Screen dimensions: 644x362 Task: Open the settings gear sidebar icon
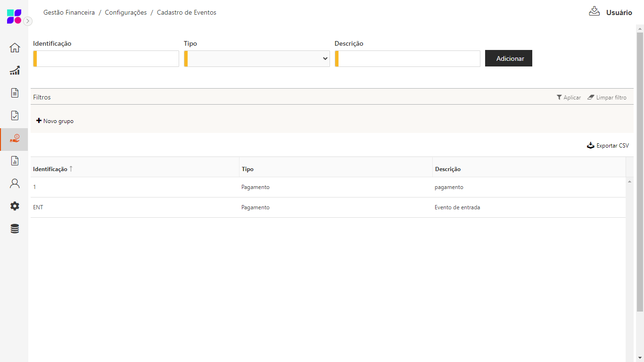pyautogui.click(x=15, y=206)
